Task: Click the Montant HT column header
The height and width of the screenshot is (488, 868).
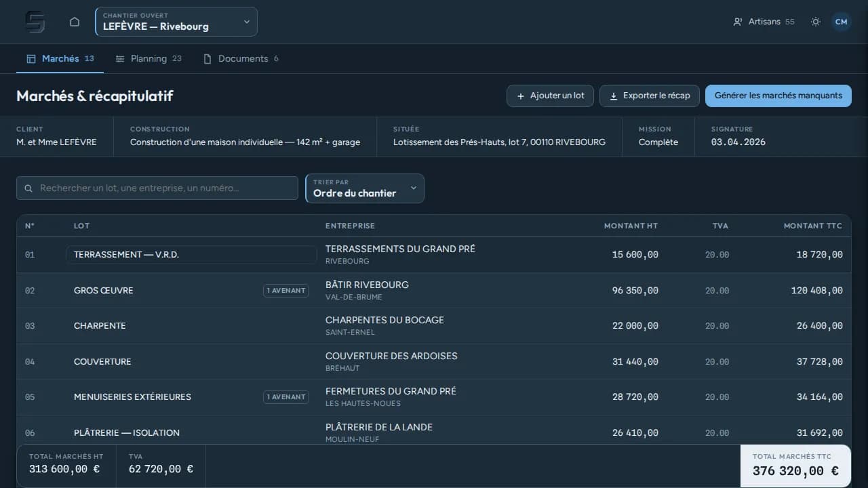Action: 631,226
